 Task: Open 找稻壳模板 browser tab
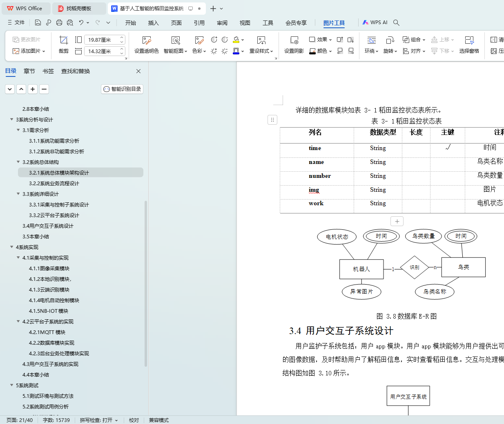click(x=78, y=8)
